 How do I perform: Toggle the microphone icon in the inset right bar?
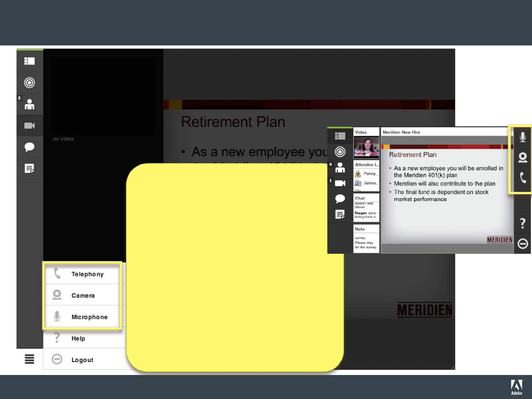pos(523,137)
